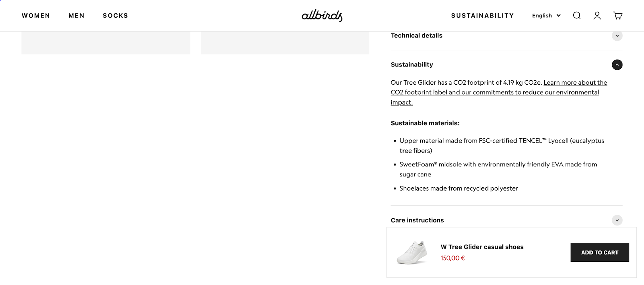View the shopping cart icon
644x285 pixels.
coord(618,15)
